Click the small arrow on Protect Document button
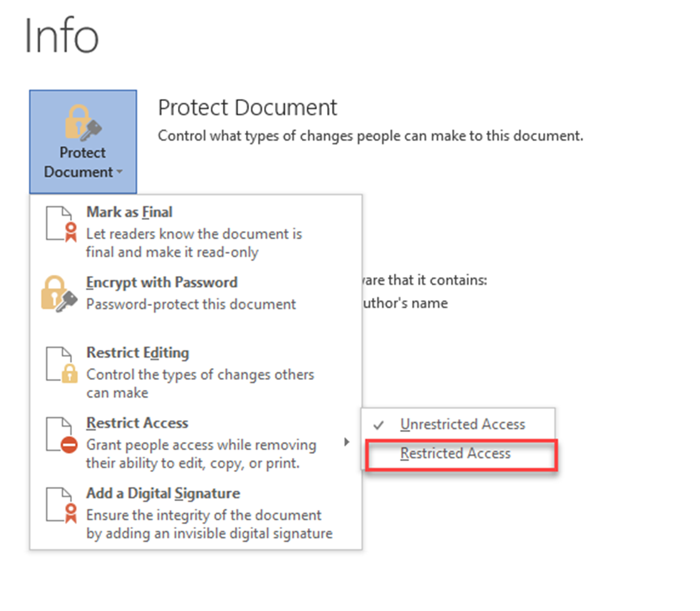Image resolution: width=700 pixels, height=611 pixels. [119, 171]
